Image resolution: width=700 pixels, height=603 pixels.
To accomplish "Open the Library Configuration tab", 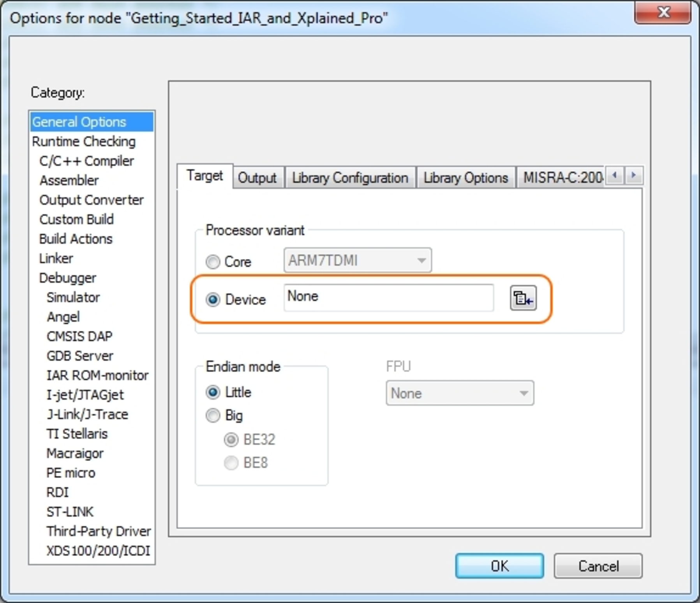I will (x=350, y=178).
